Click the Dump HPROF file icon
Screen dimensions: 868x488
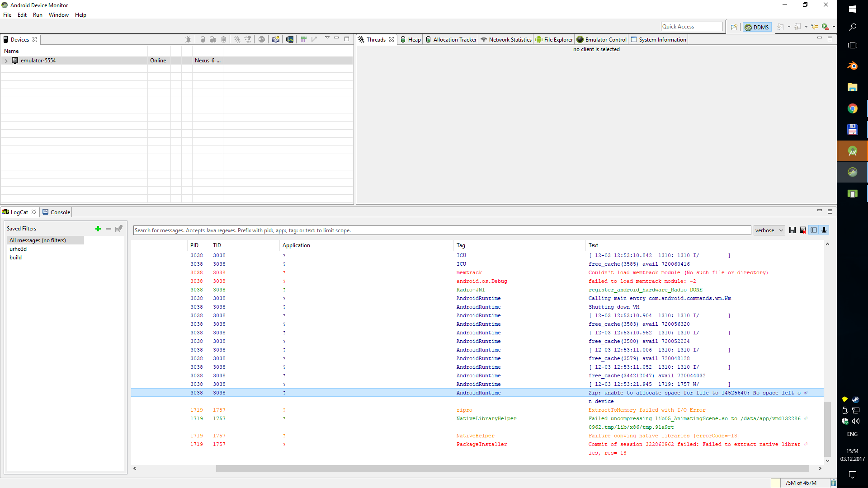213,39
